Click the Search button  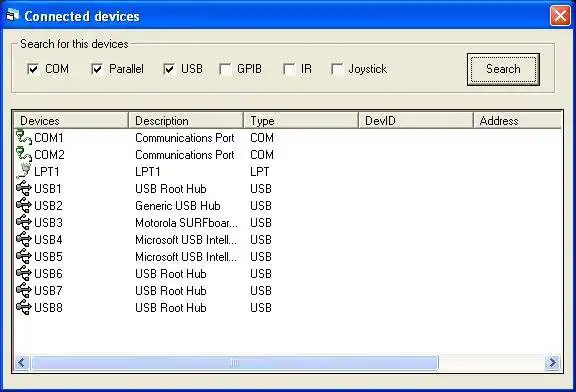click(x=503, y=69)
